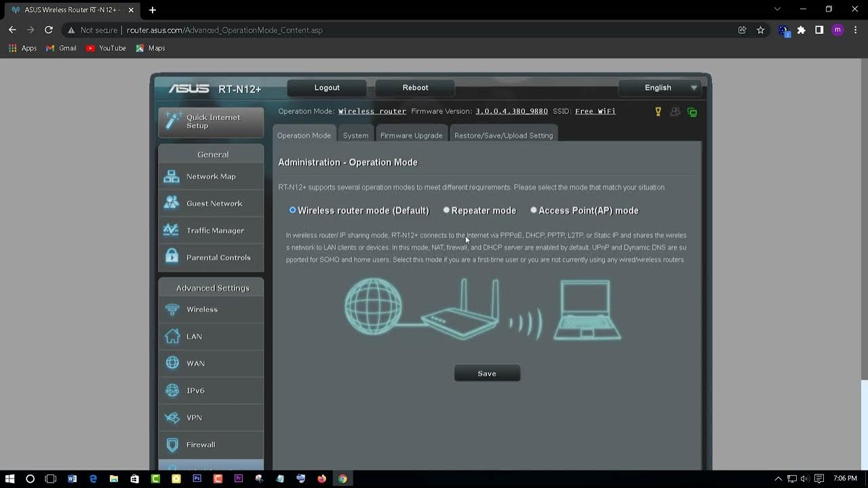Open the Gmail bookmark
Viewport: 868px width, 488px height.
coord(61,48)
